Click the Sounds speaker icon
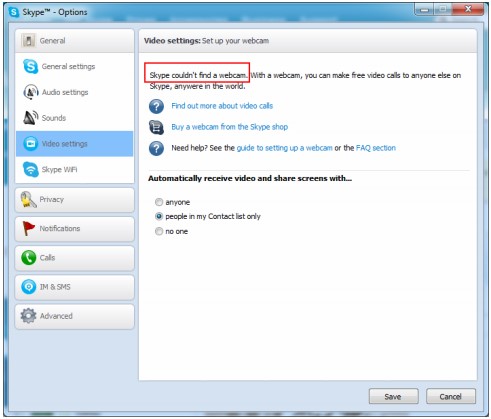Screen dimensions: 491x419 coord(31,118)
